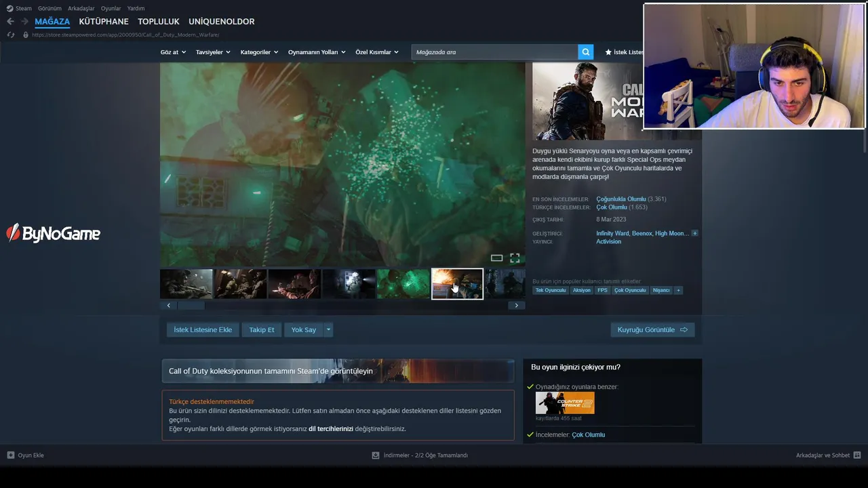Click the search magnifier button

[586, 52]
